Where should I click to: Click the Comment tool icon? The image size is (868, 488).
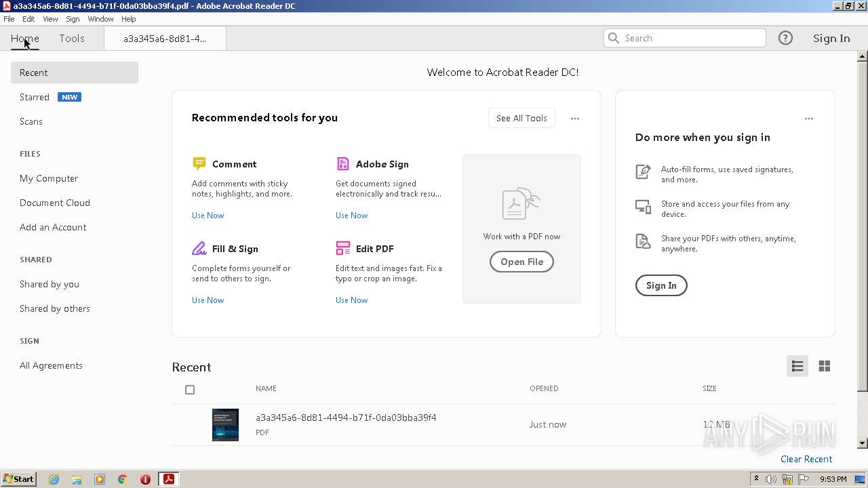199,163
